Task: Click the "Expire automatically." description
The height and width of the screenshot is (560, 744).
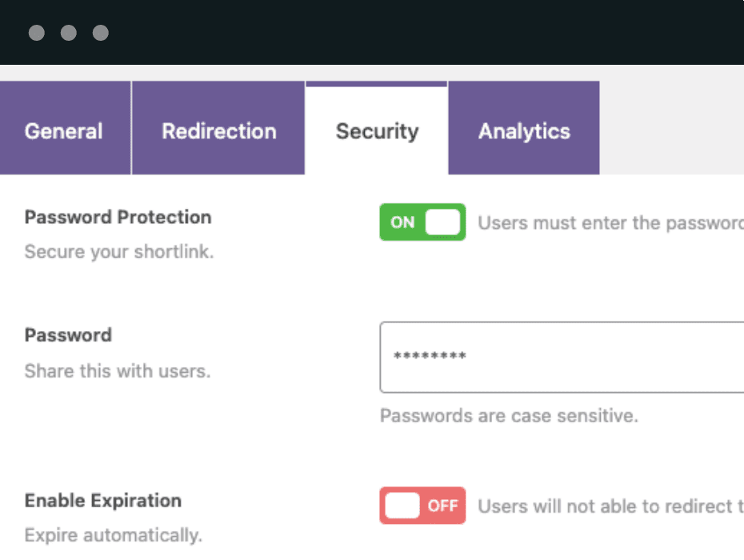Action: (114, 534)
